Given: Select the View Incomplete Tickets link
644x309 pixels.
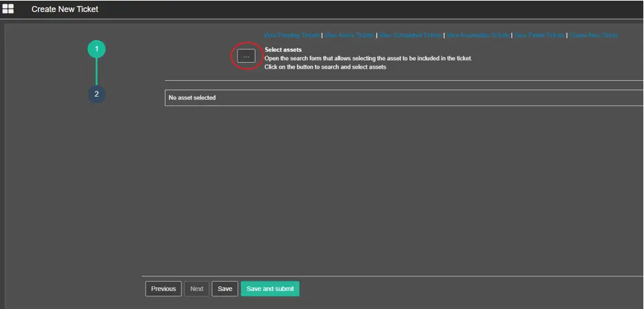Looking at the screenshot, I should point(478,35).
